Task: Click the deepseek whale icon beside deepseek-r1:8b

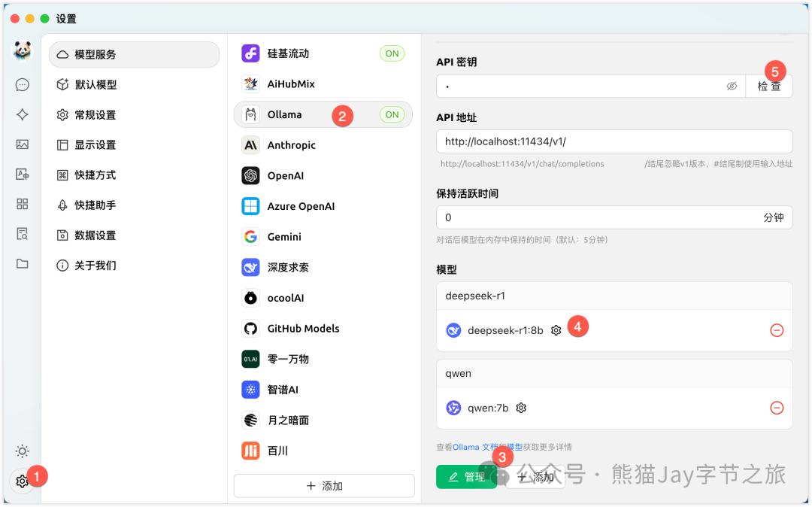Action: (x=453, y=330)
